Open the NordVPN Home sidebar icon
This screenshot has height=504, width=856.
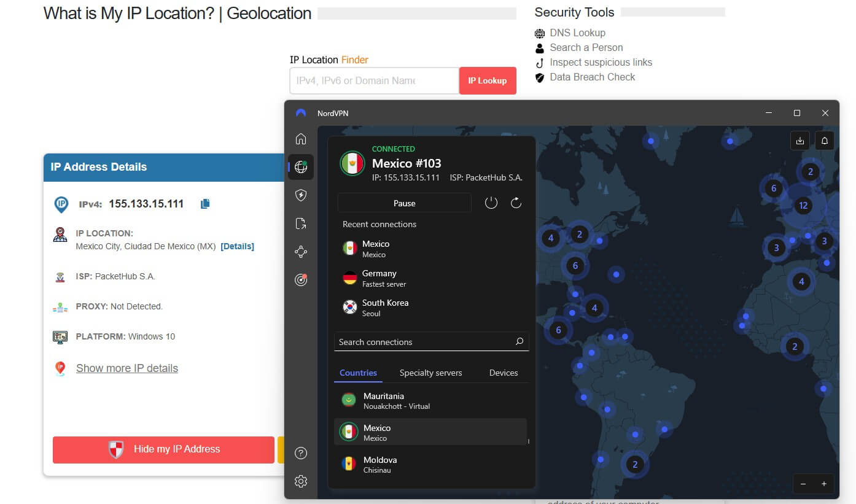(301, 139)
